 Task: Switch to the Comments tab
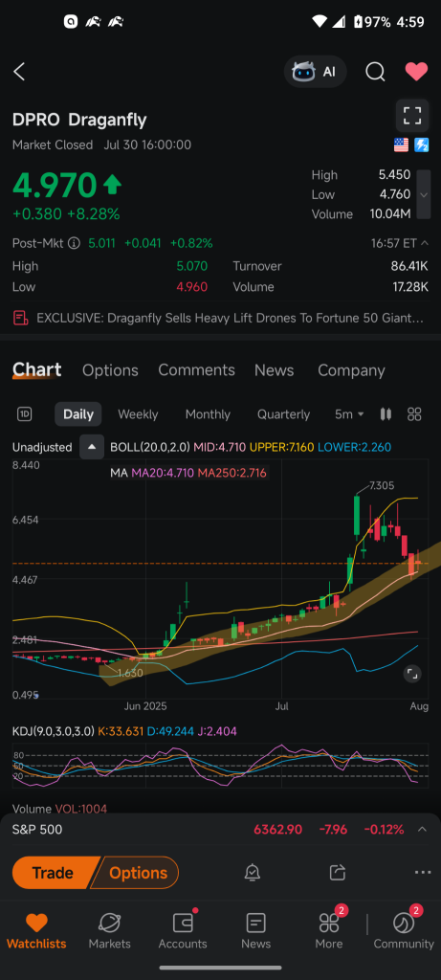(x=196, y=370)
